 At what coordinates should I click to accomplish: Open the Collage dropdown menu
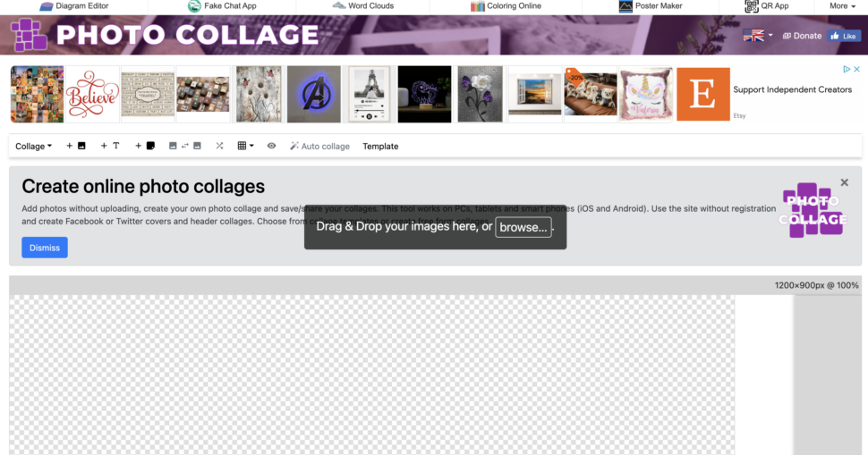point(33,146)
